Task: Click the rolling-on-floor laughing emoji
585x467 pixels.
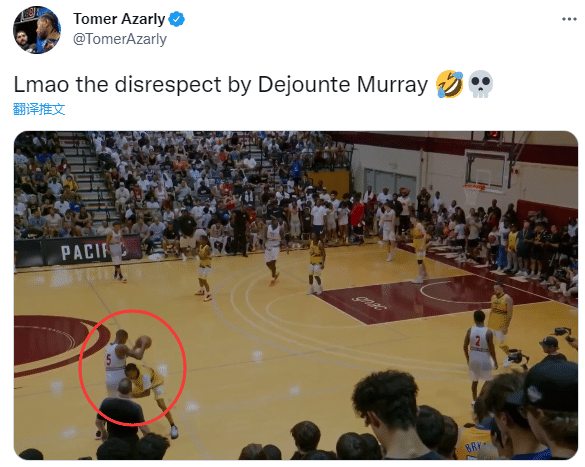Action: [450, 84]
